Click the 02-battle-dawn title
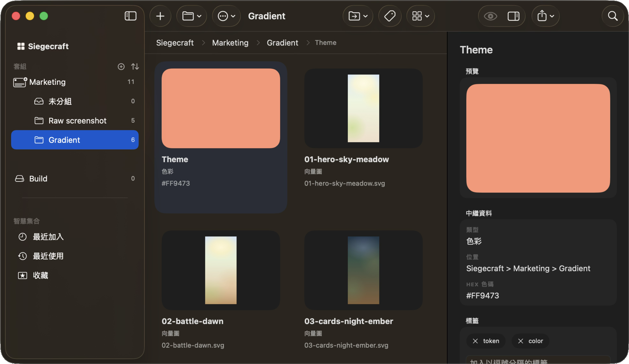Image resolution: width=629 pixels, height=364 pixels. pyautogui.click(x=192, y=321)
